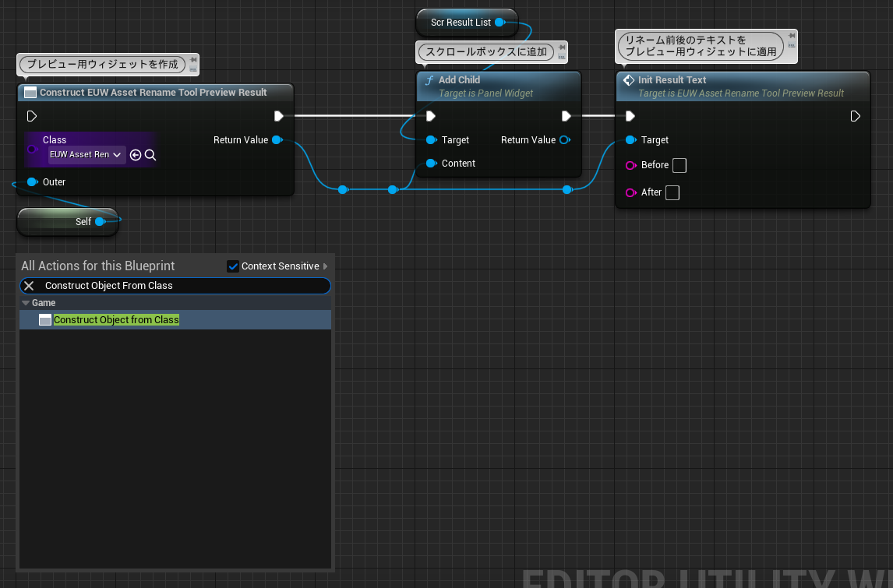Toggle pin on スクロールボックスに追加 comment
The image size is (893, 588).
pyautogui.click(x=562, y=48)
